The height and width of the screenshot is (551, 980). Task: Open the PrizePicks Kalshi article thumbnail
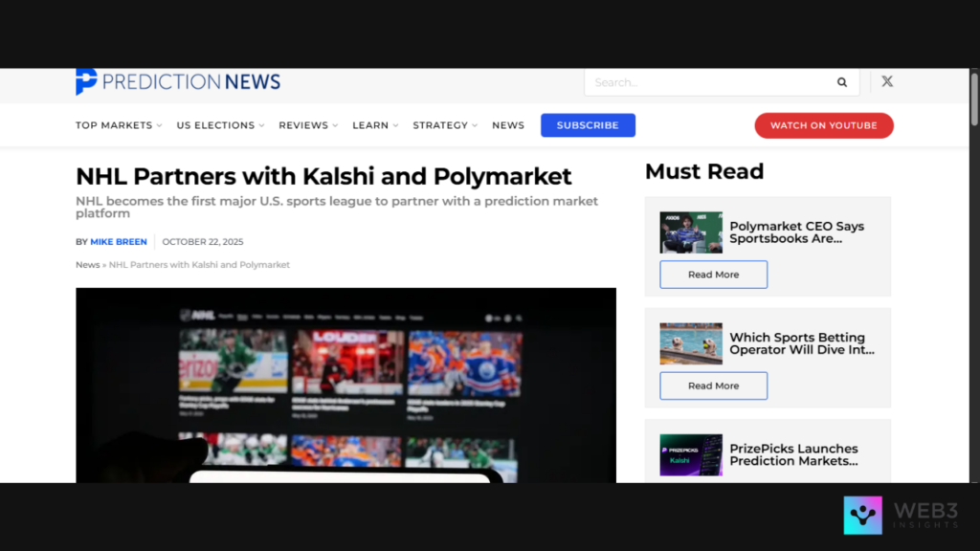click(x=691, y=454)
